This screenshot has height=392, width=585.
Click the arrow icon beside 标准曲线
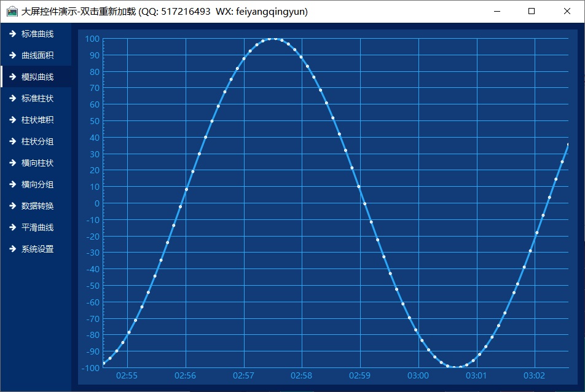(12, 34)
